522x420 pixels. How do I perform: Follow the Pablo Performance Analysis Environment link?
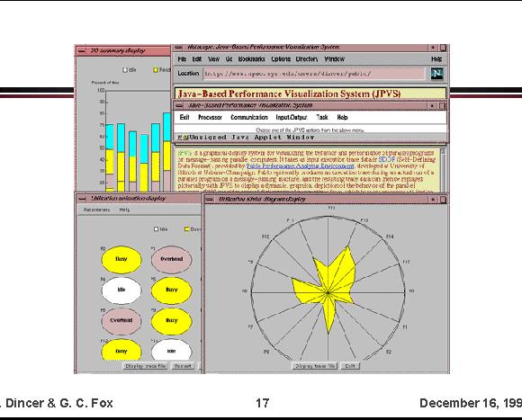[x=301, y=166]
